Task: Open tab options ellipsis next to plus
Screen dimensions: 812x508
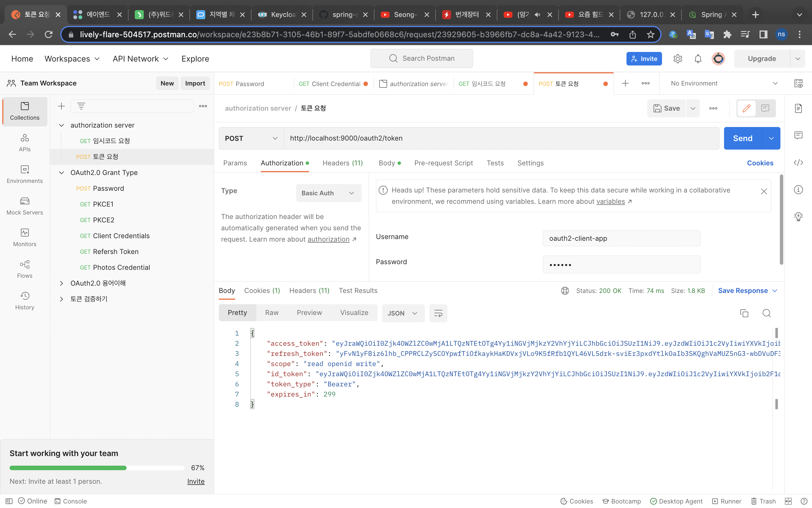Action: coord(646,83)
